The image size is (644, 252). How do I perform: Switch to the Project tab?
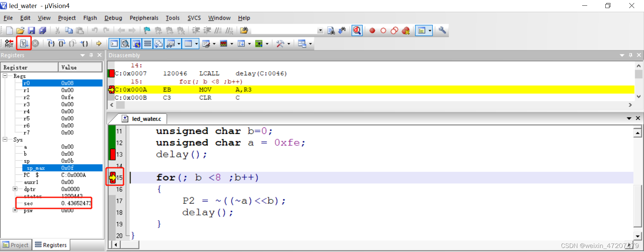[x=16, y=245]
